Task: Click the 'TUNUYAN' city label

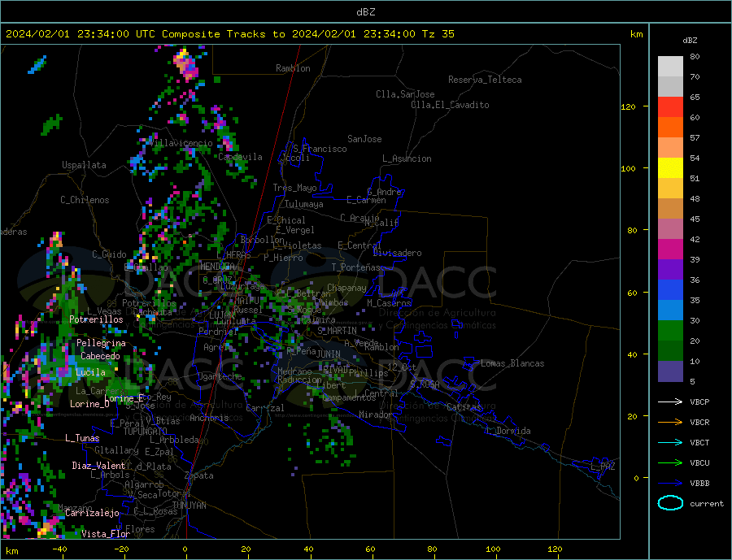Action: coord(189,506)
